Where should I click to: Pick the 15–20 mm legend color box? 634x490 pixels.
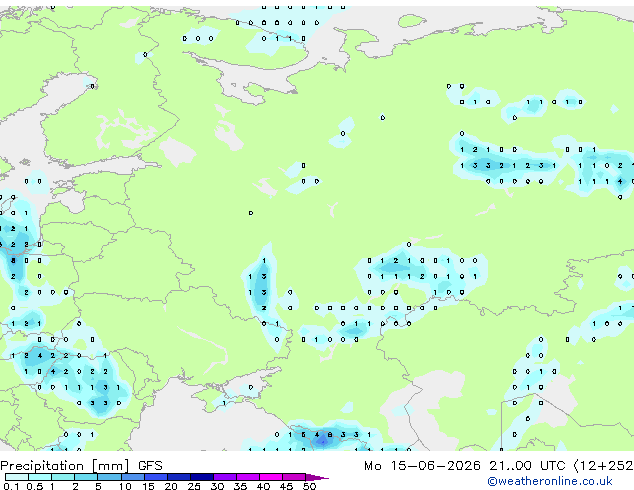[155, 477]
